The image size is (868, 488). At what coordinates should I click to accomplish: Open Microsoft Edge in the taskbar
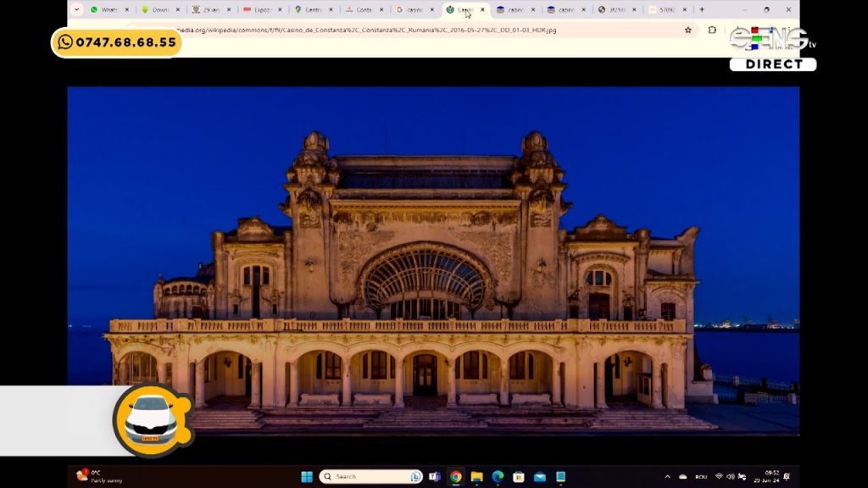[498, 477]
